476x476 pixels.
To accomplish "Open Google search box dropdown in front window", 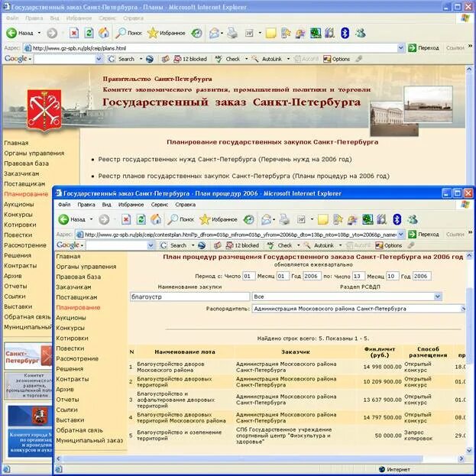I will 151,245.
